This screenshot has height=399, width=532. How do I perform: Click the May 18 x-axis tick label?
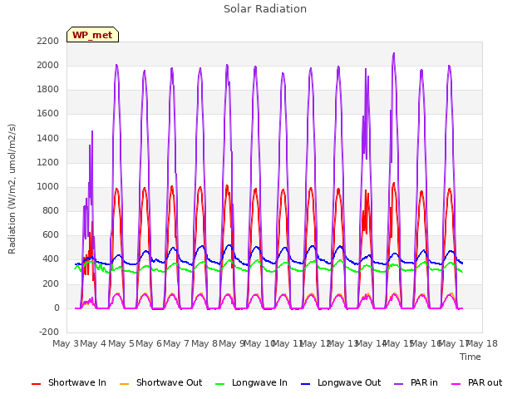click(x=482, y=343)
